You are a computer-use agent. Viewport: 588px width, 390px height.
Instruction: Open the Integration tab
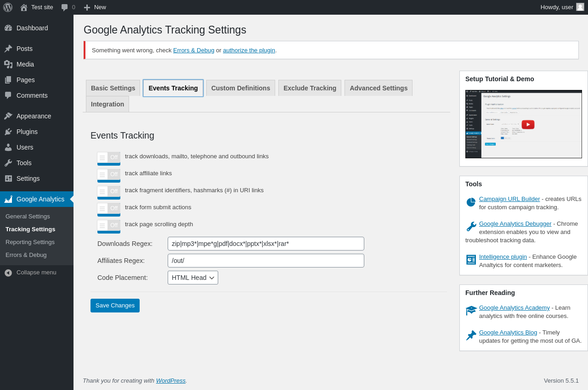click(107, 104)
